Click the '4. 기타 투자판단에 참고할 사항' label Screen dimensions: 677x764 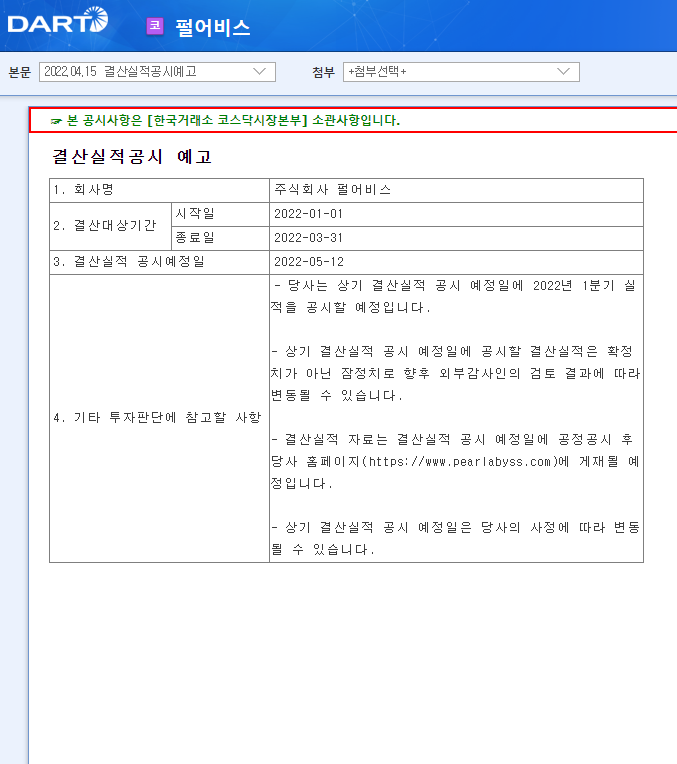(x=159, y=418)
